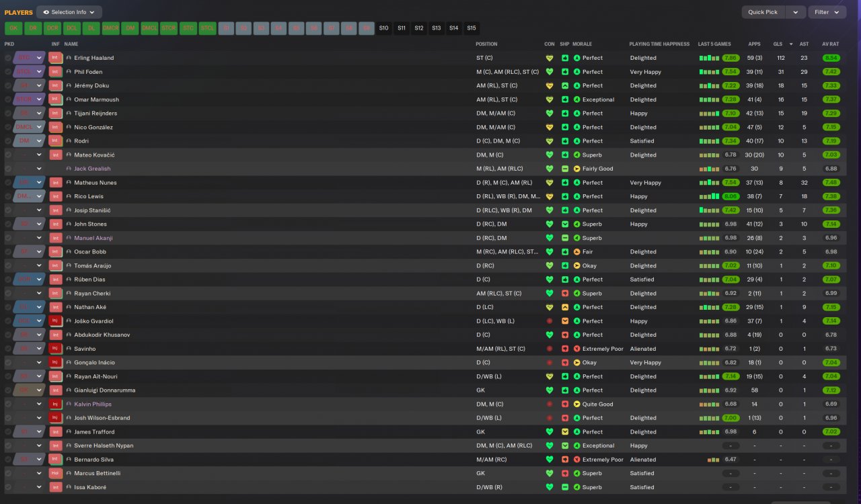Click the morale icon in Bernardo Silva's row
Viewport: 861px width, 504px height.
pos(576,460)
